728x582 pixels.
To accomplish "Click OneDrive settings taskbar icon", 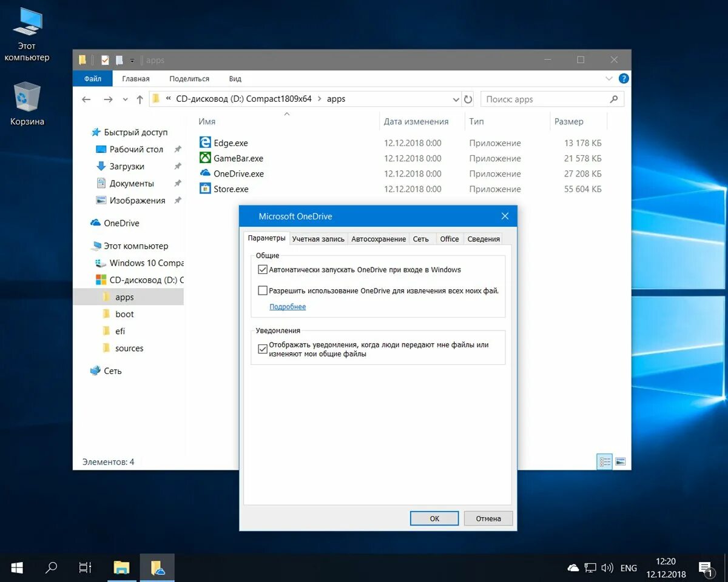I will (158, 567).
